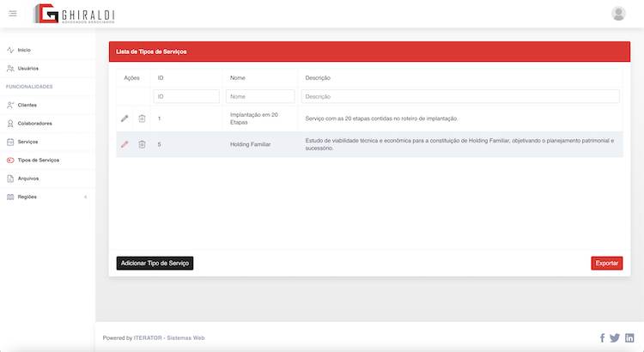Select the Implantação em 20 Etapas cell
Screen dimensions: 644x352
click(x=260, y=118)
